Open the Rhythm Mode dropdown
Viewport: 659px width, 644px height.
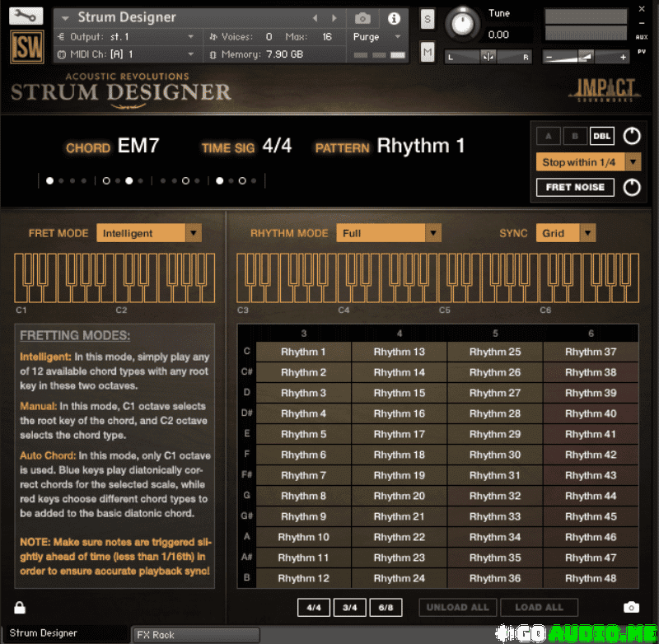(x=433, y=233)
